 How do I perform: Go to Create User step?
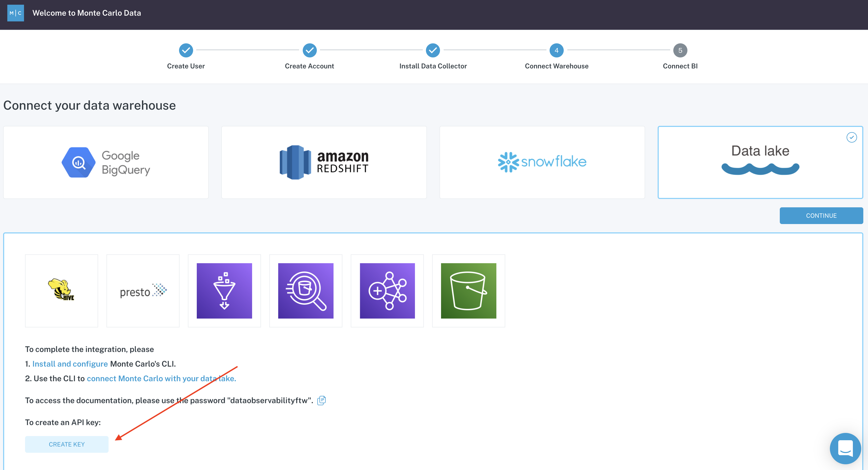tap(186, 51)
